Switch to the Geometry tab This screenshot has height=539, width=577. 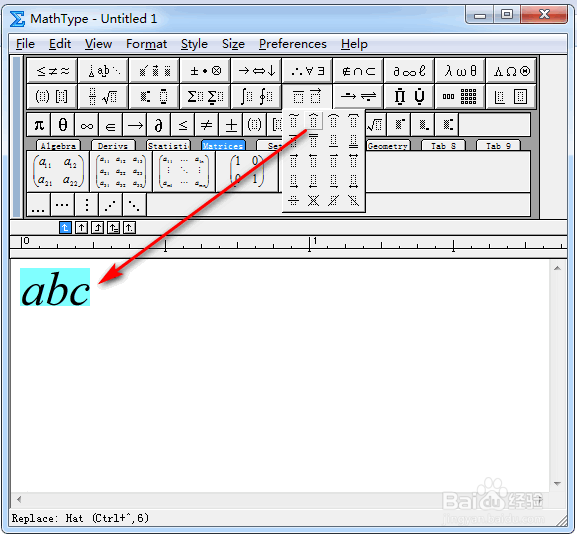point(388,146)
